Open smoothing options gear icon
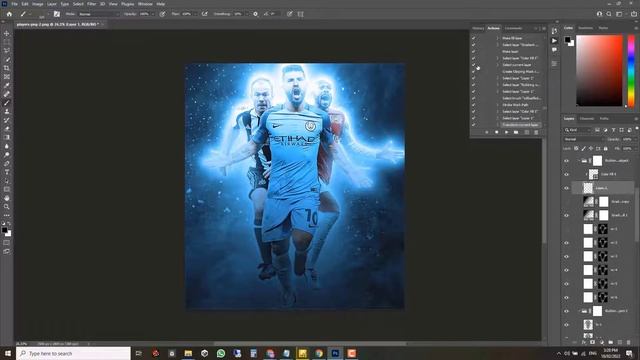640x360 pixels. coord(256,14)
